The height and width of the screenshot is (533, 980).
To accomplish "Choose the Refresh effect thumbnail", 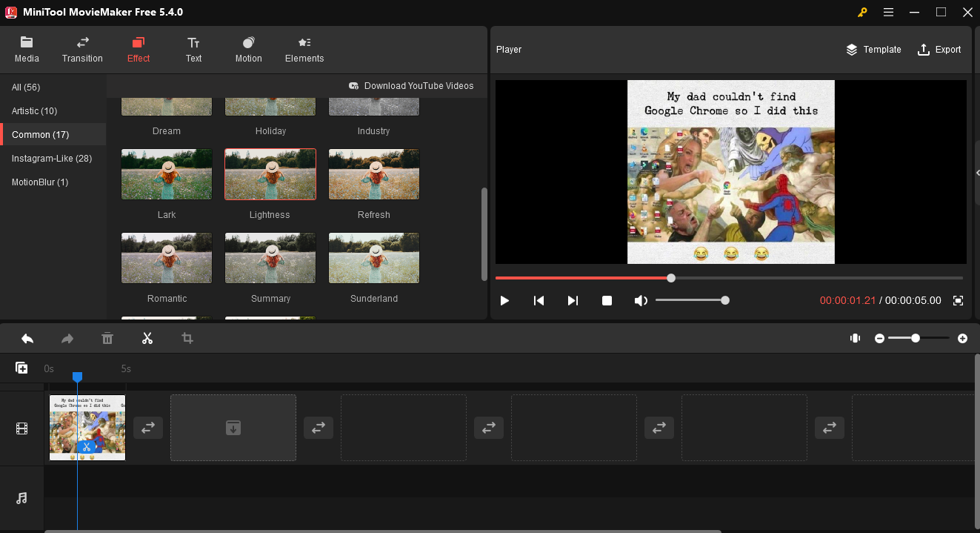I will [374, 174].
